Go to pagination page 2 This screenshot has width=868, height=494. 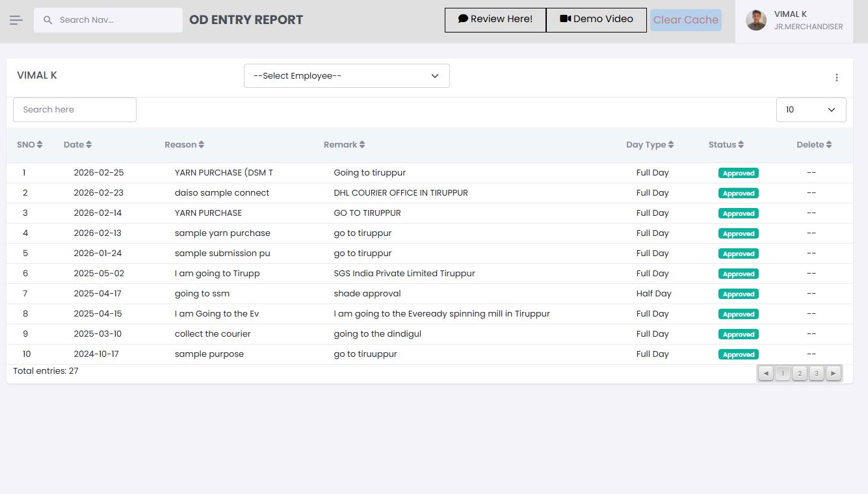tap(800, 373)
